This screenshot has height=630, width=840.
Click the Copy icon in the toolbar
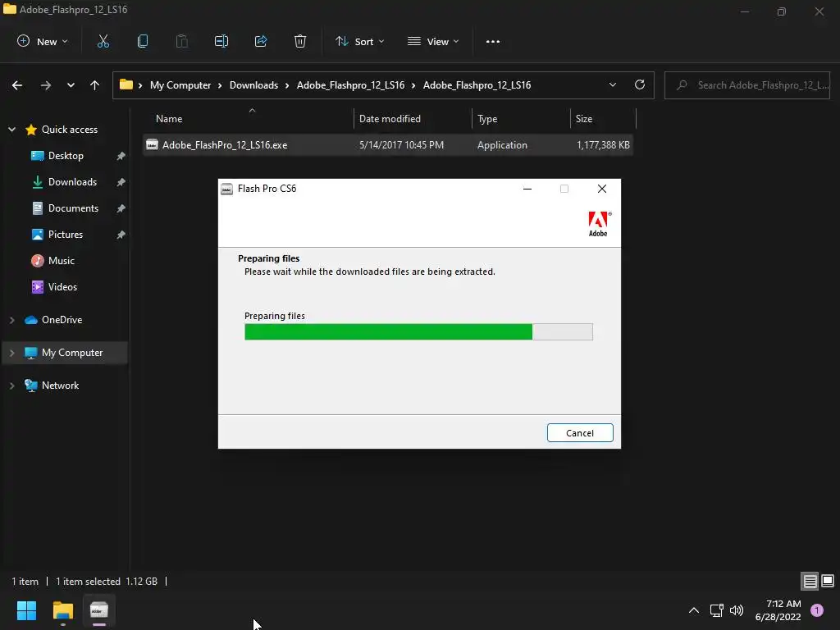click(x=143, y=41)
